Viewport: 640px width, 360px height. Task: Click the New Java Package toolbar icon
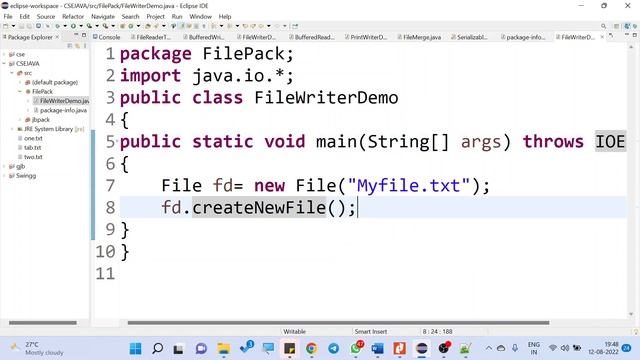tap(122, 26)
